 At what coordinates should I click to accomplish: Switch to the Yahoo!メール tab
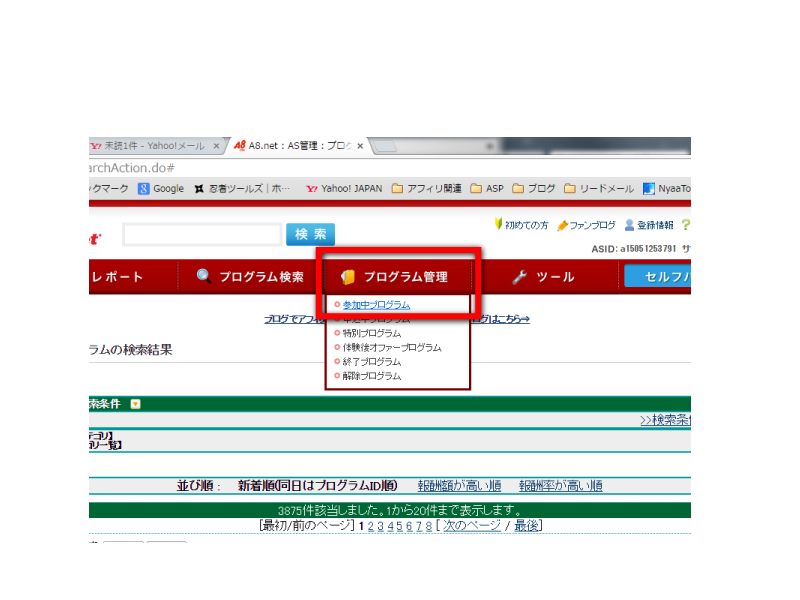[156, 146]
